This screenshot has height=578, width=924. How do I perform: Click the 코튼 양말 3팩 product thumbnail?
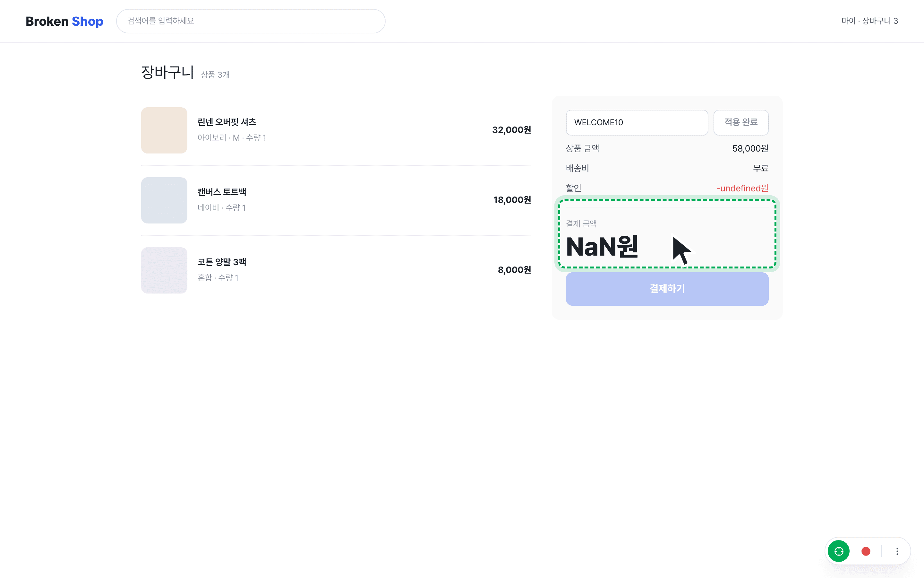(164, 270)
